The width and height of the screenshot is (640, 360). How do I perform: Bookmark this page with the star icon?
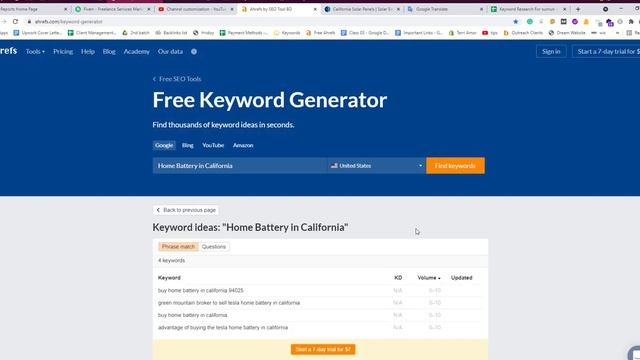(x=516, y=22)
